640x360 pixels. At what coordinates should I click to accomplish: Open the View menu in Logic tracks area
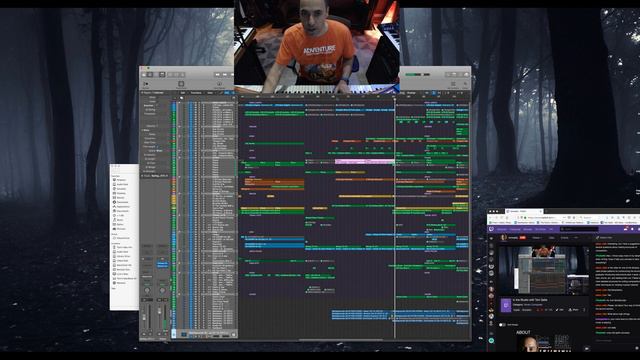(210, 93)
